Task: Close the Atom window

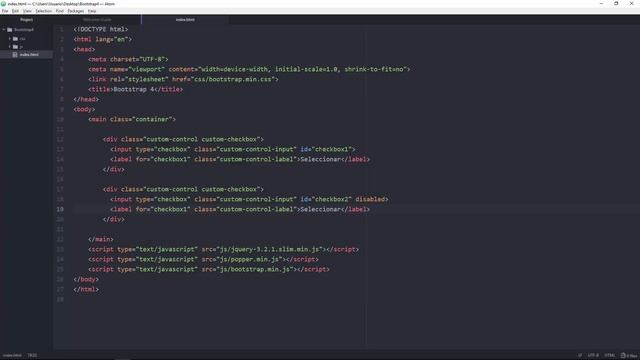Action: (632, 4)
